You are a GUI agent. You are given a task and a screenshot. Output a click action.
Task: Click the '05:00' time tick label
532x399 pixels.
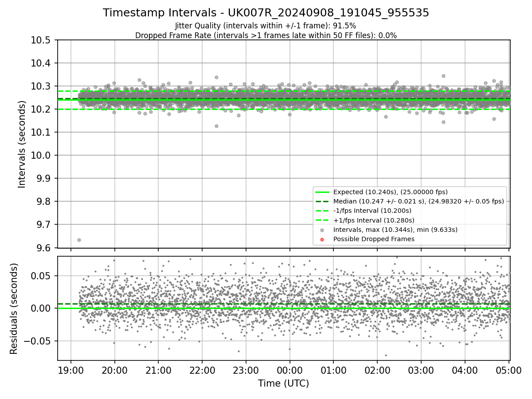[x=509, y=370]
